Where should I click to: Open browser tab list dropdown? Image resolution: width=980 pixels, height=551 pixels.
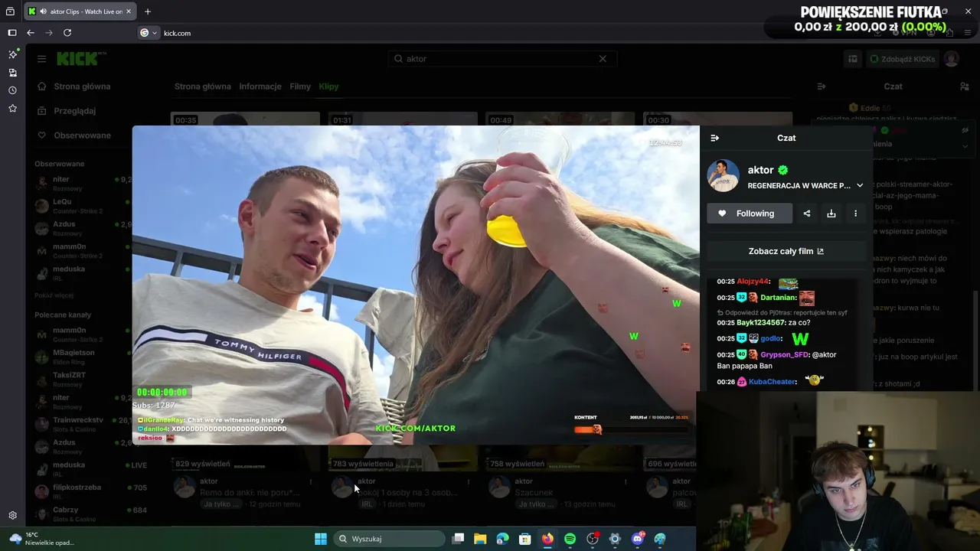[x=10, y=11]
